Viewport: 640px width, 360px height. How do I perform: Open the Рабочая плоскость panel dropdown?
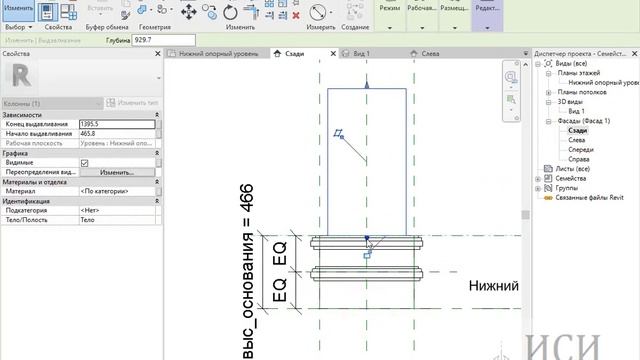point(422,28)
